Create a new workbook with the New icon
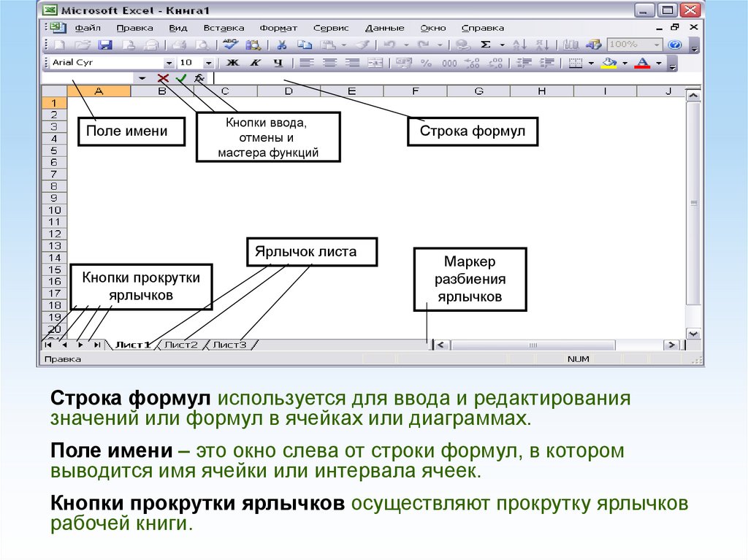 (60, 45)
